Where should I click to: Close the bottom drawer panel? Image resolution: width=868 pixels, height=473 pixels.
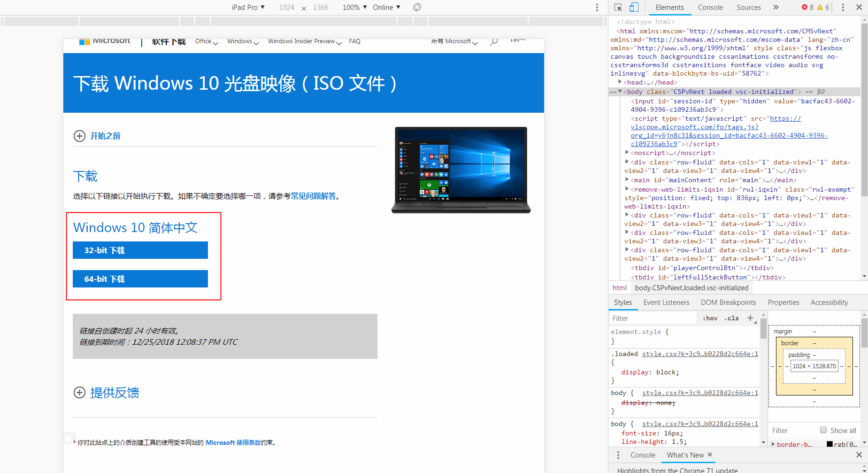(859, 454)
